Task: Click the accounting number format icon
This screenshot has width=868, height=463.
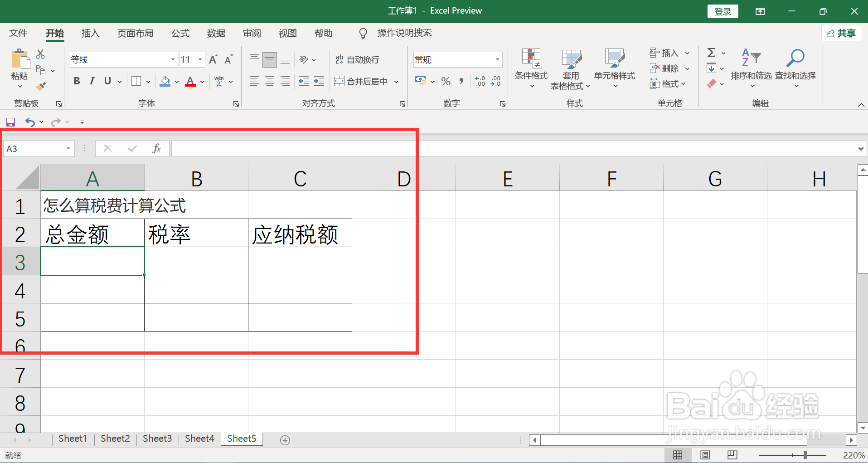Action: tap(420, 81)
